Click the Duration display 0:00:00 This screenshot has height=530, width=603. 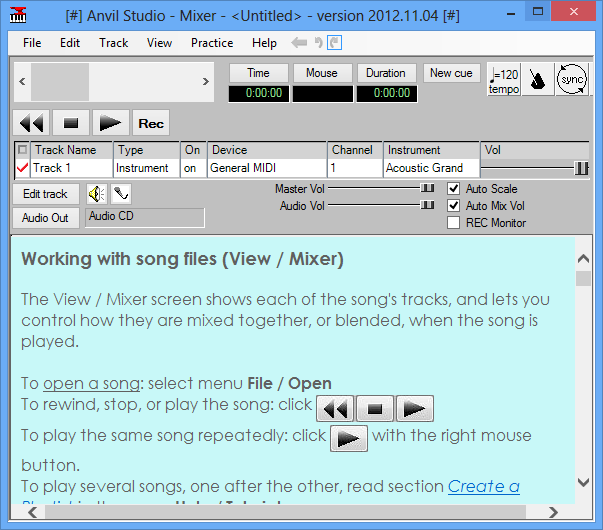(x=387, y=93)
